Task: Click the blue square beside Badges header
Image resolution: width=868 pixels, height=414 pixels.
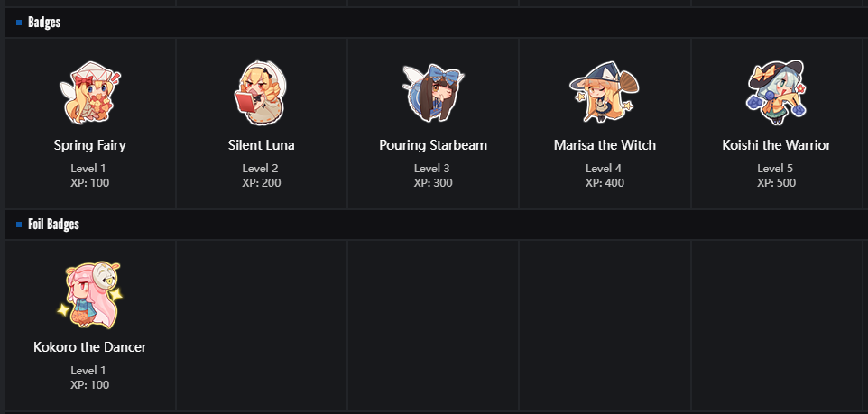Action: [x=19, y=23]
